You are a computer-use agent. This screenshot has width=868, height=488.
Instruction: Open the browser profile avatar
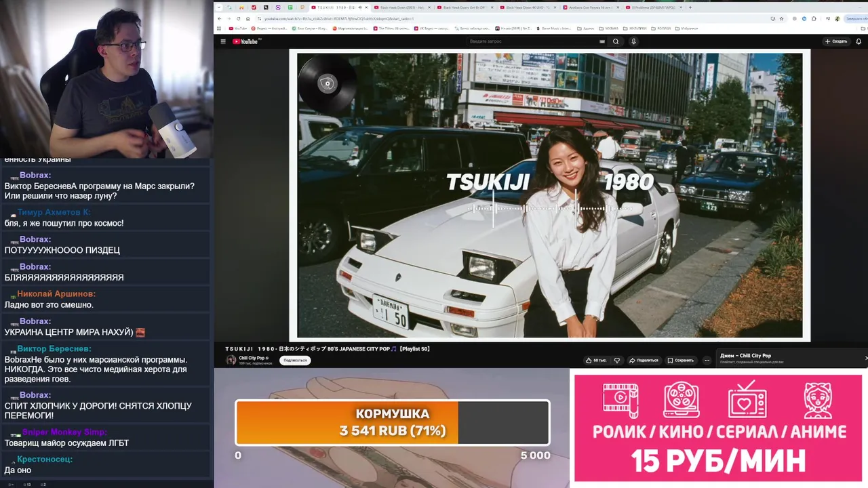(x=837, y=19)
